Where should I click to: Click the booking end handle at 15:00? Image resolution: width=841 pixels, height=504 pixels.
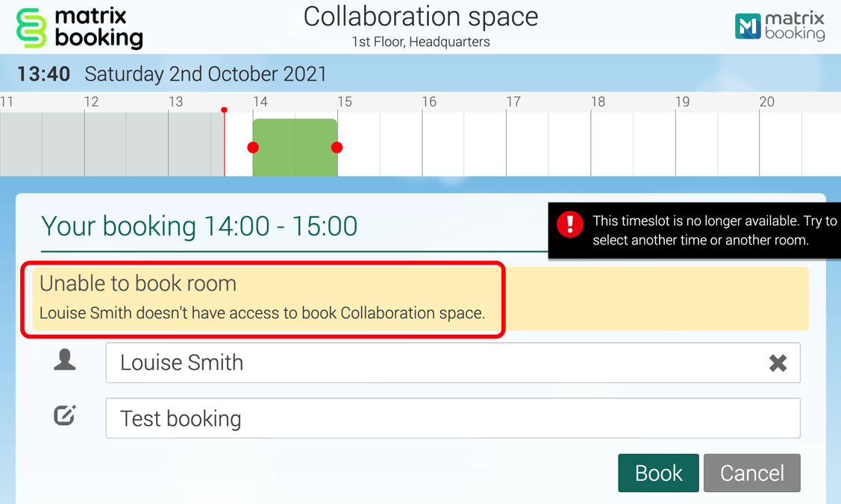point(337,148)
